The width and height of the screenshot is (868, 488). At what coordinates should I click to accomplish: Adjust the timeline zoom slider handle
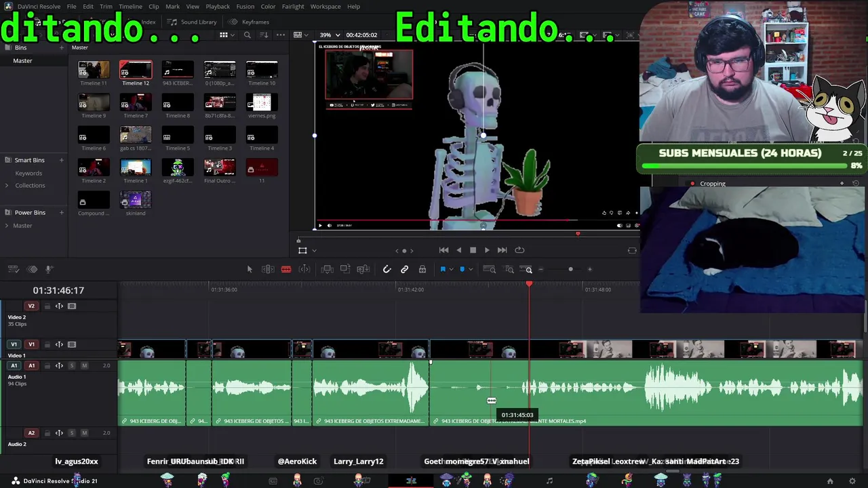570,270
